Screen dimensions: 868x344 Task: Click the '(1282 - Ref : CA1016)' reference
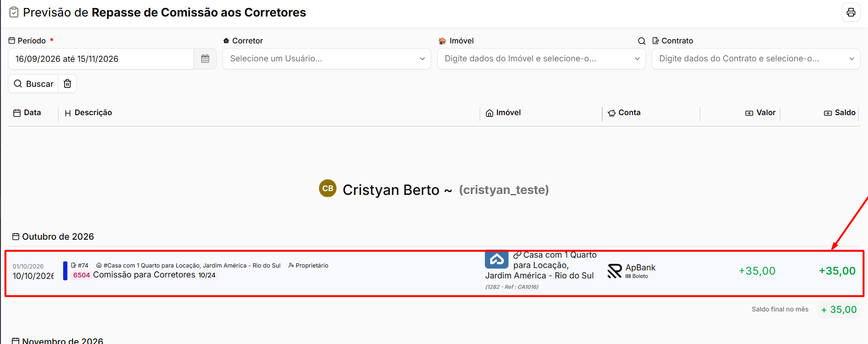(512, 287)
